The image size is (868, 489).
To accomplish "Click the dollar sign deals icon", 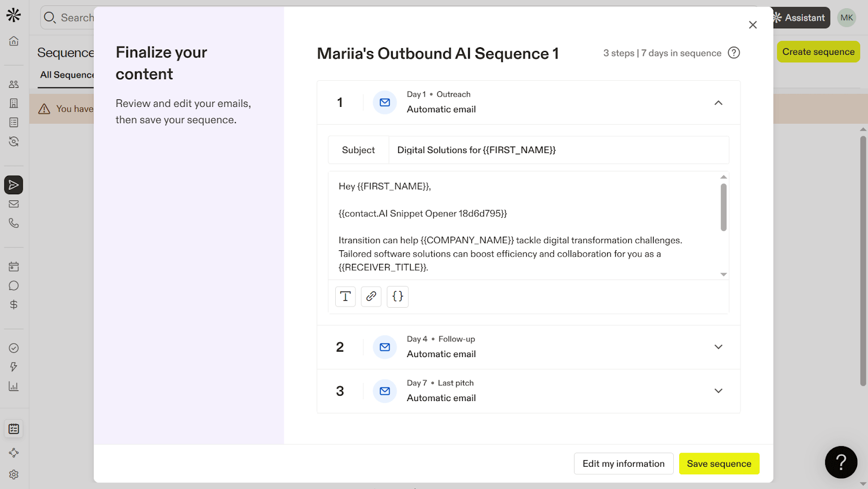I will (14, 304).
